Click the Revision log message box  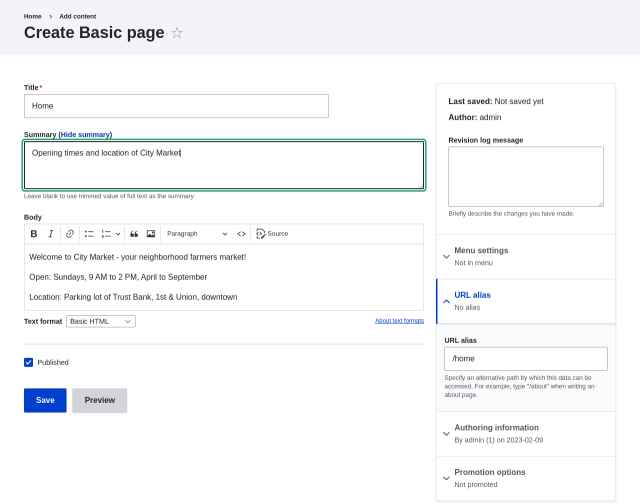click(526, 177)
